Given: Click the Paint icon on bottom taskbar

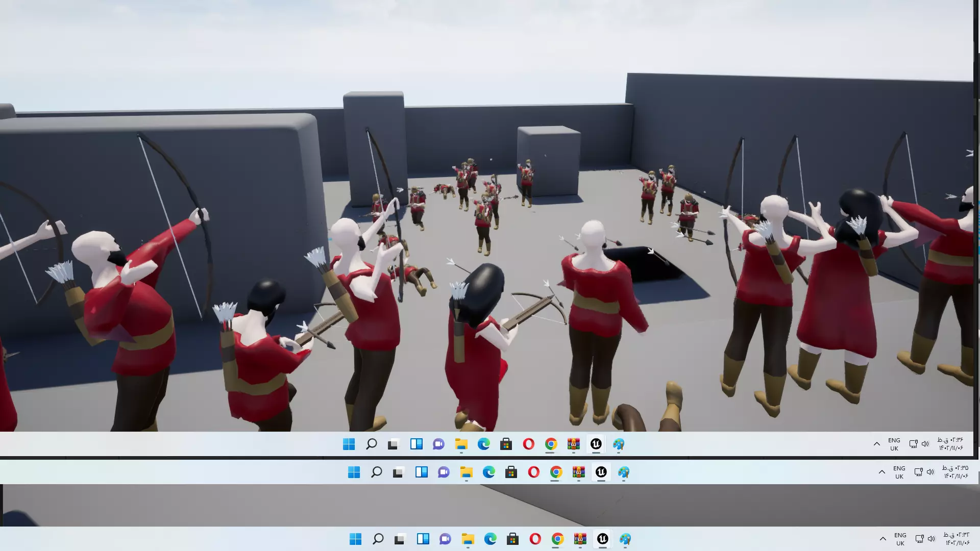Looking at the screenshot, I should tap(625, 539).
